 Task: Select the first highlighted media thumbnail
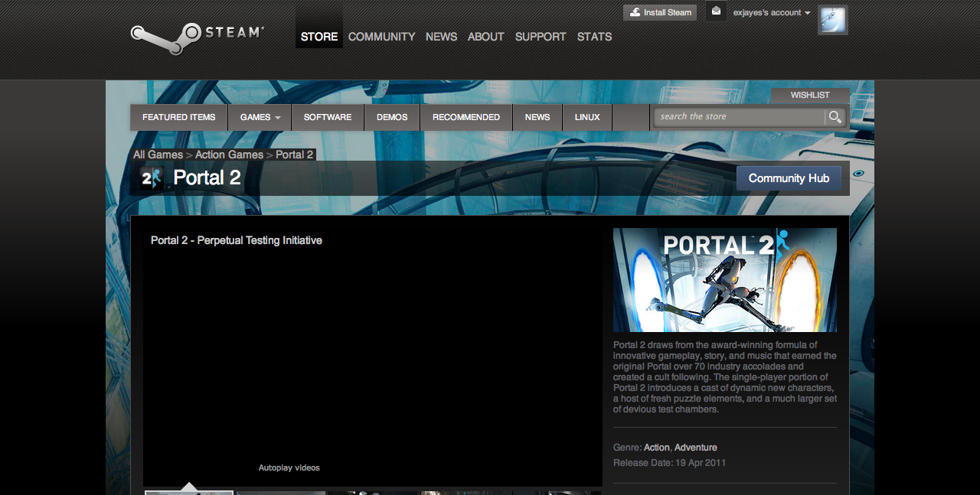pos(189,493)
